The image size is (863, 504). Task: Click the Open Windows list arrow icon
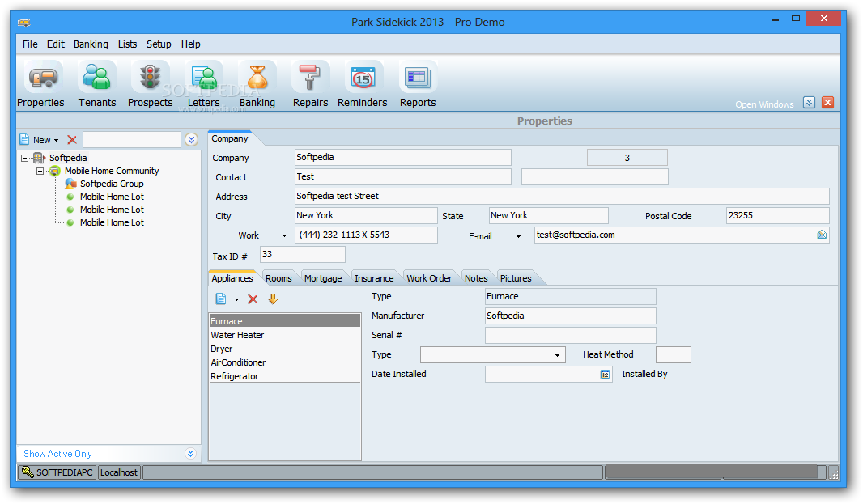(809, 103)
